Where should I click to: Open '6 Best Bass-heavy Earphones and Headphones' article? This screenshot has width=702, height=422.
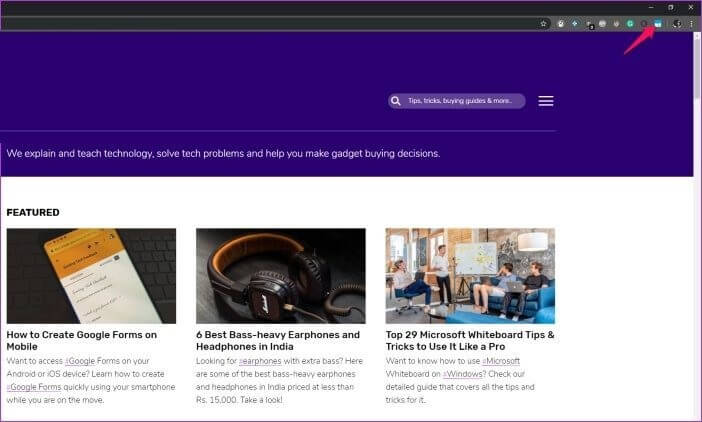click(278, 341)
